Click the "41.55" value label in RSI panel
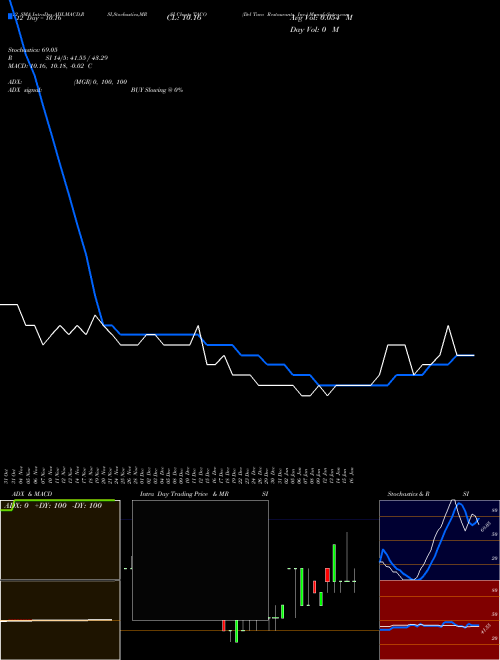The height and width of the screenshot is (660, 500). [486, 629]
